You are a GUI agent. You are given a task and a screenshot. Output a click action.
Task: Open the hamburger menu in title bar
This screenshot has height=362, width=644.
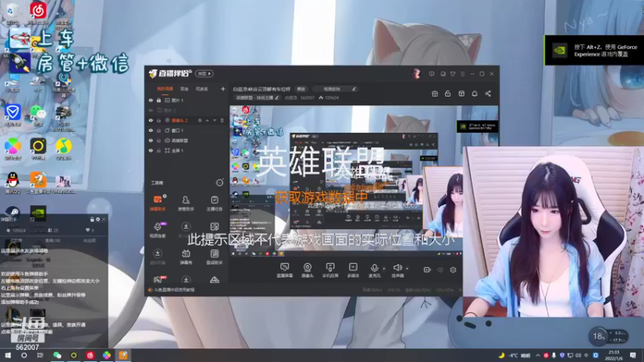(462, 74)
